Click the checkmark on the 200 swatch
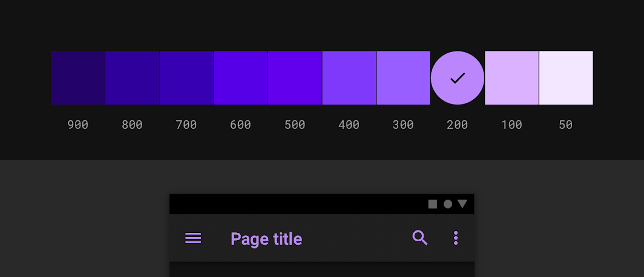Image resolution: width=644 pixels, height=277 pixels. 458,78
